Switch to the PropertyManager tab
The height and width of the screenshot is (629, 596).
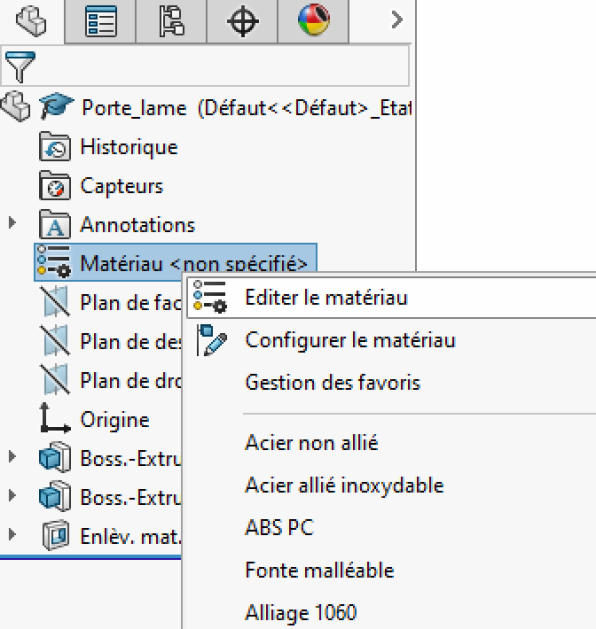pos(100,21)
